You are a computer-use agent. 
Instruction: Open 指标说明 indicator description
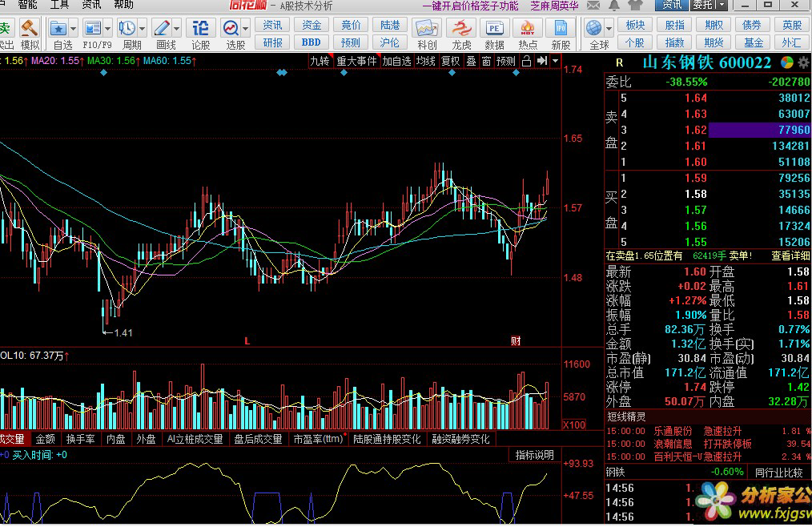tap(534, 454)
